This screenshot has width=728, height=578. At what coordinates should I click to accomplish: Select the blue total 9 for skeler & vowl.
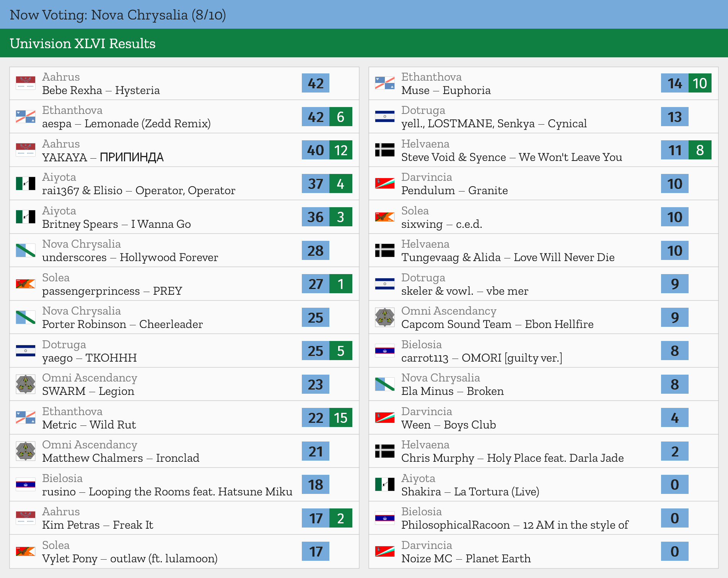(x=675, y=284)
